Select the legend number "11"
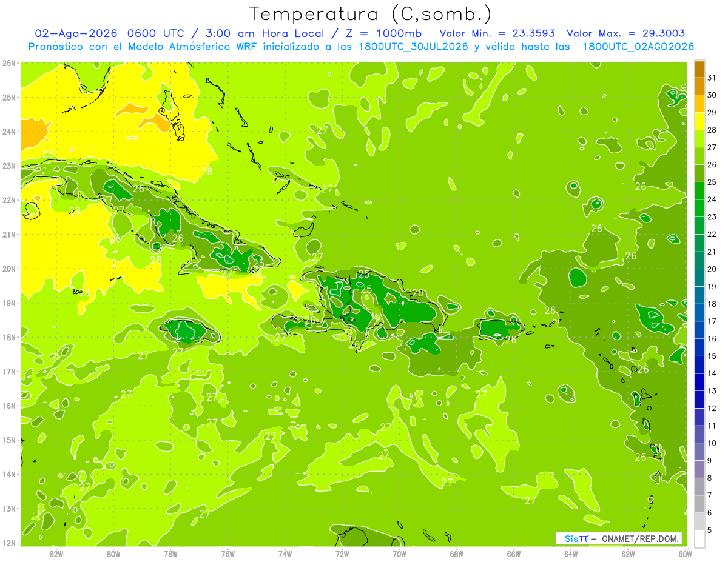 712,426
